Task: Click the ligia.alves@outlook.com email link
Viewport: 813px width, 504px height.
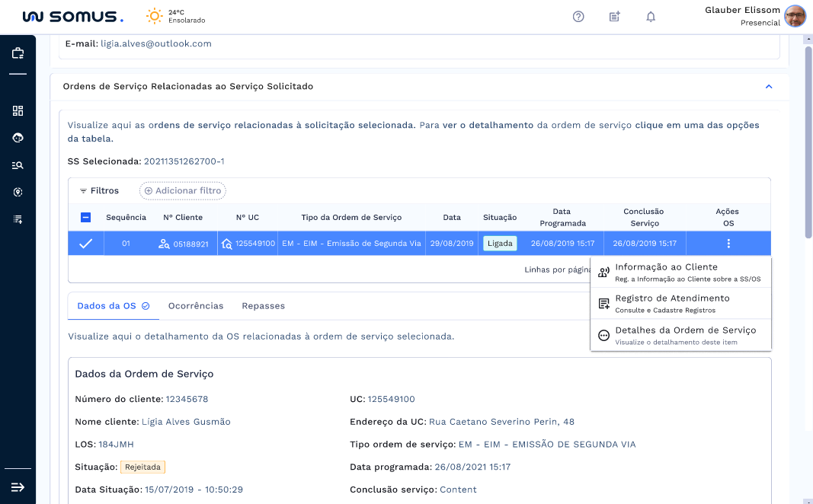Action: [156, 44]
